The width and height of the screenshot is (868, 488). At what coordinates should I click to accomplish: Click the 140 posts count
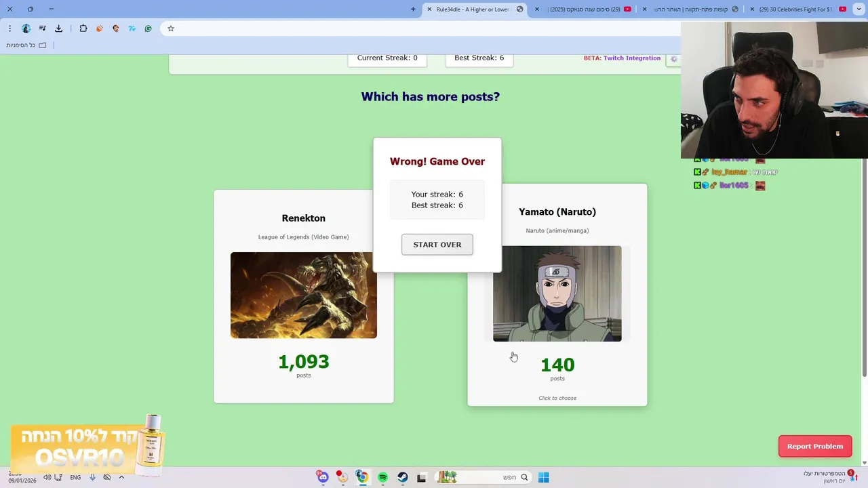[557, 365]
